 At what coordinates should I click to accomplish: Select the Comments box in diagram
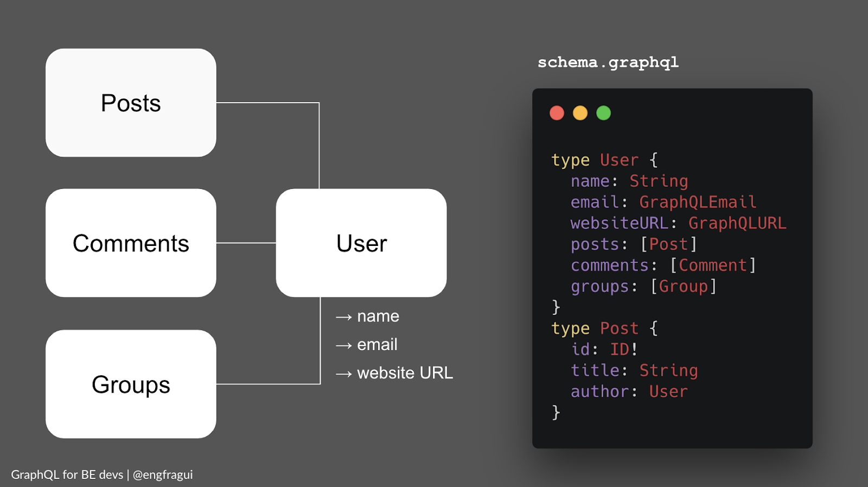(x=131, y=243)
